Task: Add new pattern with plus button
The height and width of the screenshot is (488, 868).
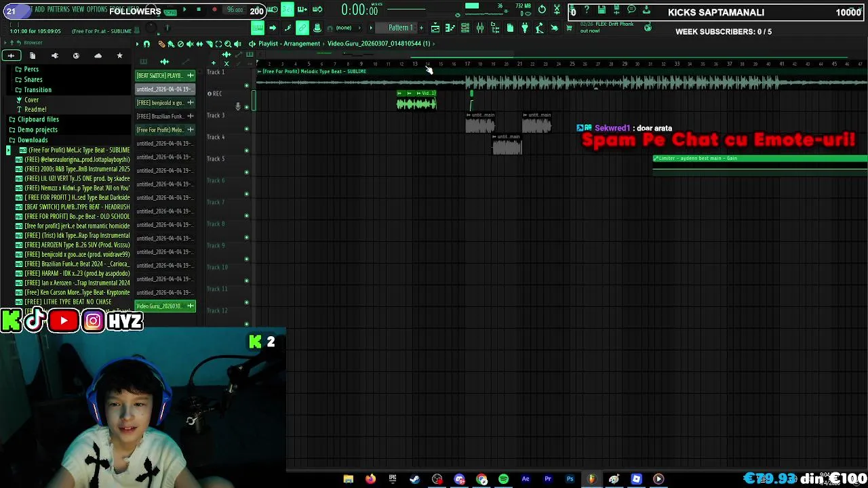Action: [421, 28]
